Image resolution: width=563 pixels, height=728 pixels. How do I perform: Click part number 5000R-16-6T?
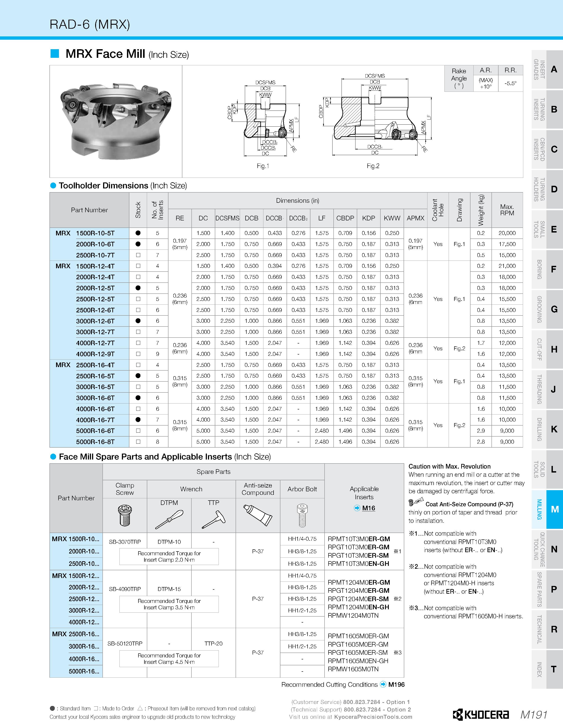[x=95, y=431]
